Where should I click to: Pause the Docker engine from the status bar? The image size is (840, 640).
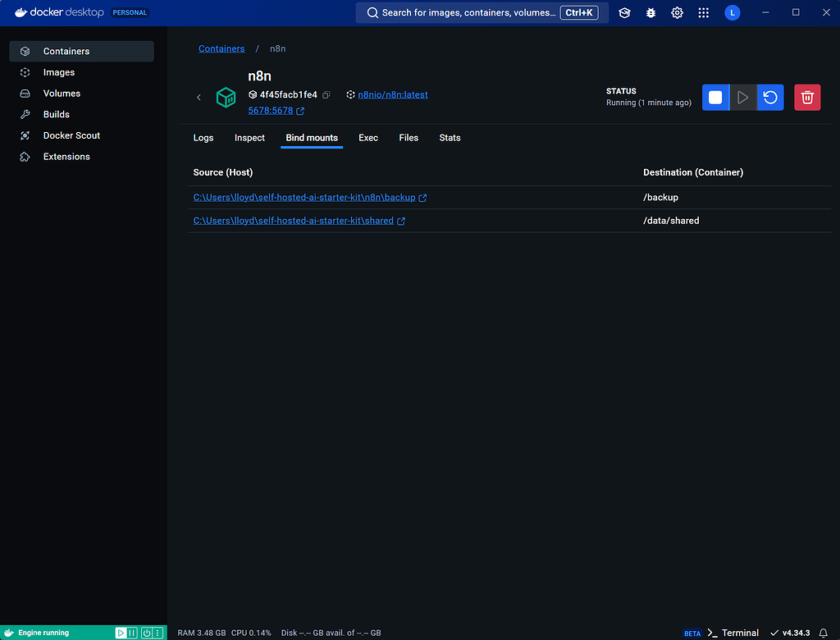pyautogui.click(x=131, y=633)
